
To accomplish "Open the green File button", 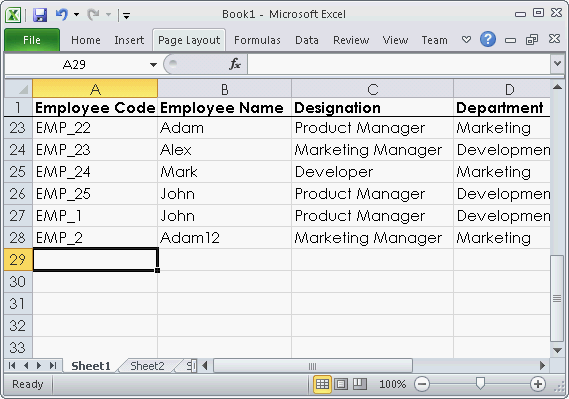I will click(x=32, y=40).
